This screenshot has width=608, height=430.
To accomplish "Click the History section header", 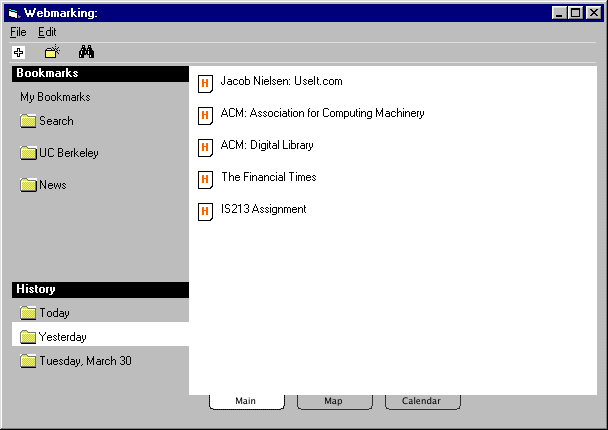I will (x=100, y=290).
